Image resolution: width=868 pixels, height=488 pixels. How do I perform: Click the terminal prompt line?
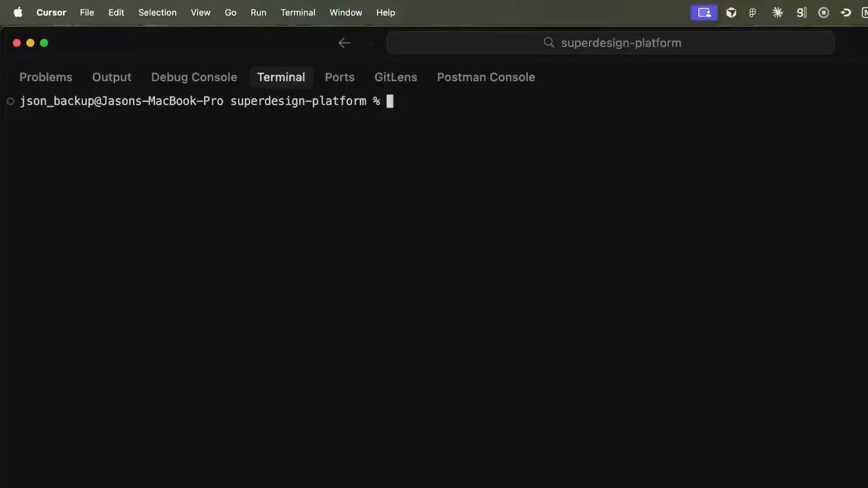pos(206,101)
